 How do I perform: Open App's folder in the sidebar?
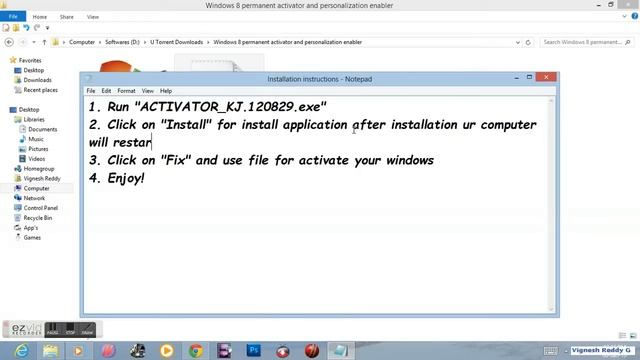[31, 228]
